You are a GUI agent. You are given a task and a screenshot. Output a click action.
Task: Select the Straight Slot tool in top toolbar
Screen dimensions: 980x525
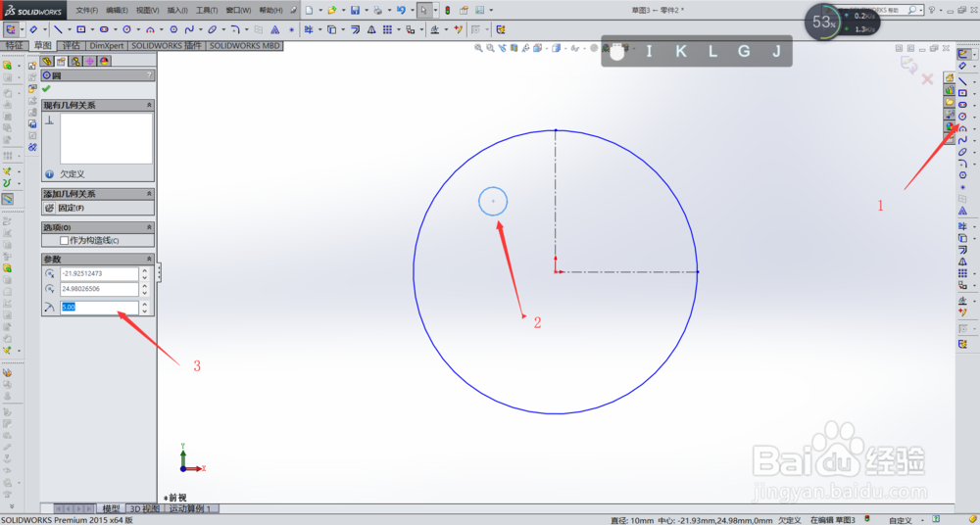tap(104, 29)
